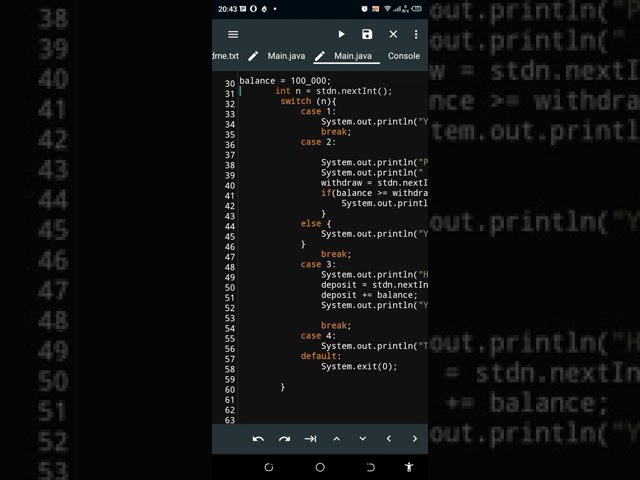
Task: Run the code with the play button
Action: (x=342, y=34)
